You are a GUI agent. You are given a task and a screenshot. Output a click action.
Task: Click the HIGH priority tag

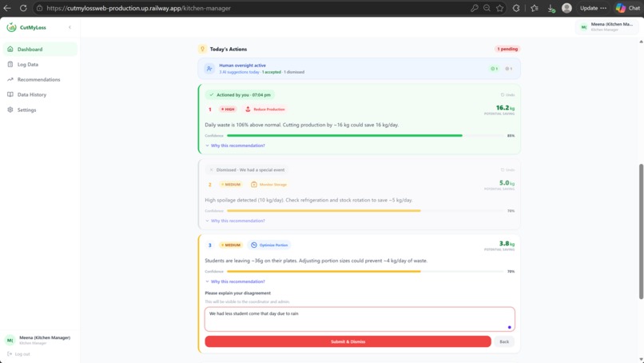[227, 110]
